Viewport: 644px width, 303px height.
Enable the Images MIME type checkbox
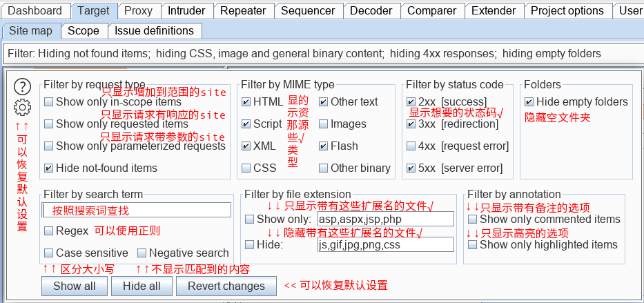pos(324,124)
